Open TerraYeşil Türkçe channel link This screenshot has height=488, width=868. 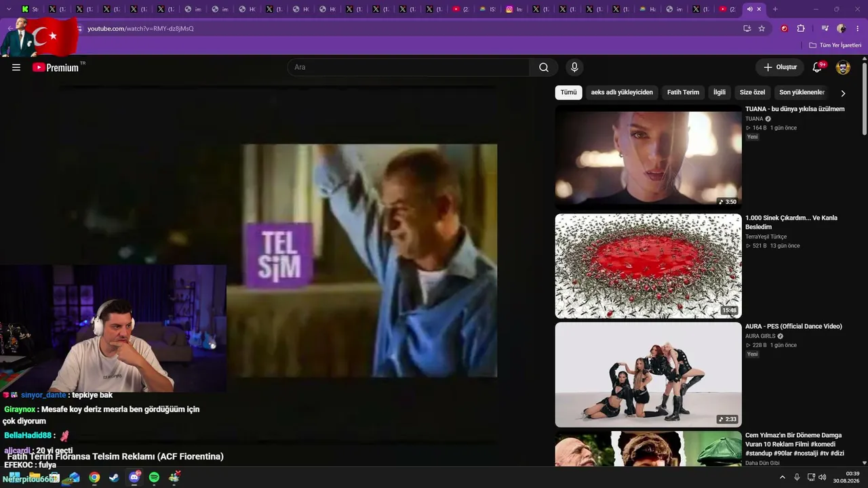coord(766,237)
